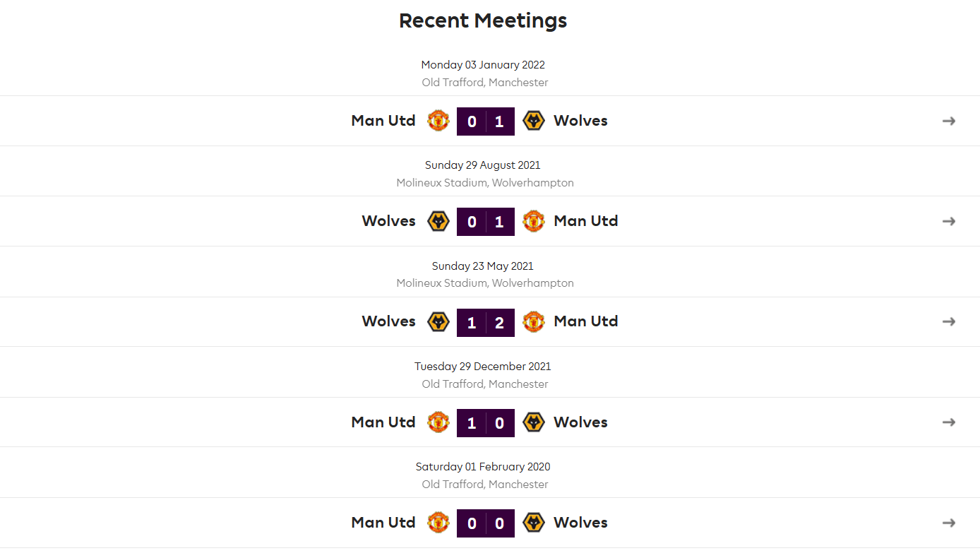
Task: Click the Recent Meetings heading
Action: click(x=483, y=20)
